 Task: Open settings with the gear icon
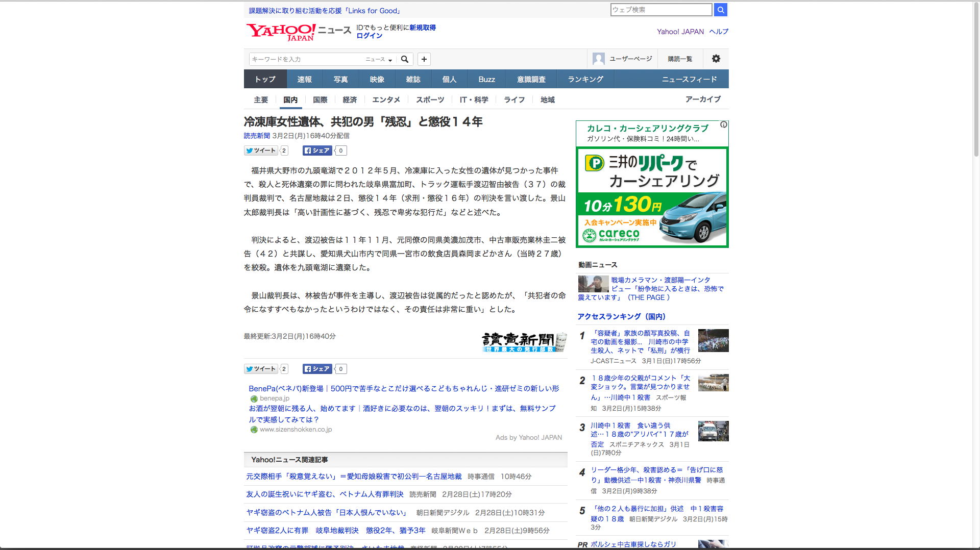[716, 59]
